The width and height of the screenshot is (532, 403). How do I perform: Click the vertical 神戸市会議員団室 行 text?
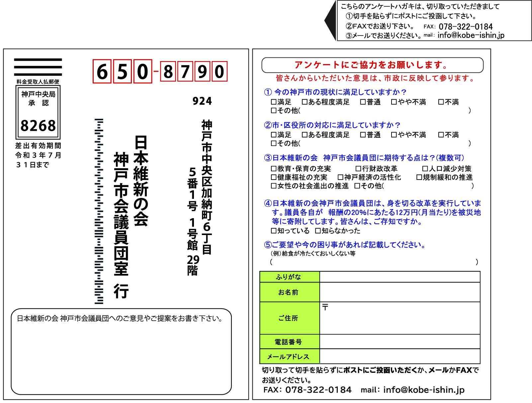[121, 226]
